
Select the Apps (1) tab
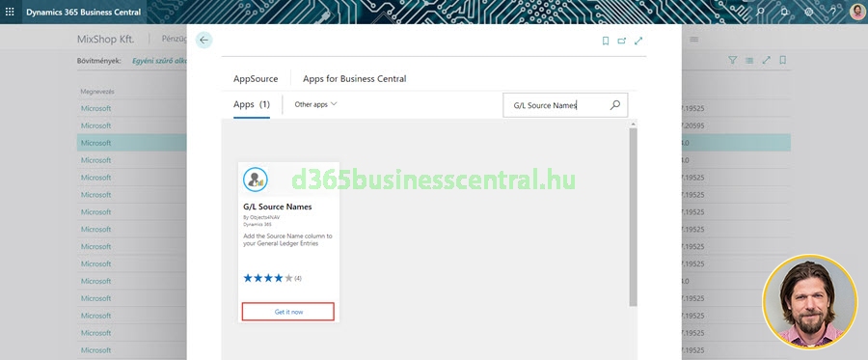252,104
